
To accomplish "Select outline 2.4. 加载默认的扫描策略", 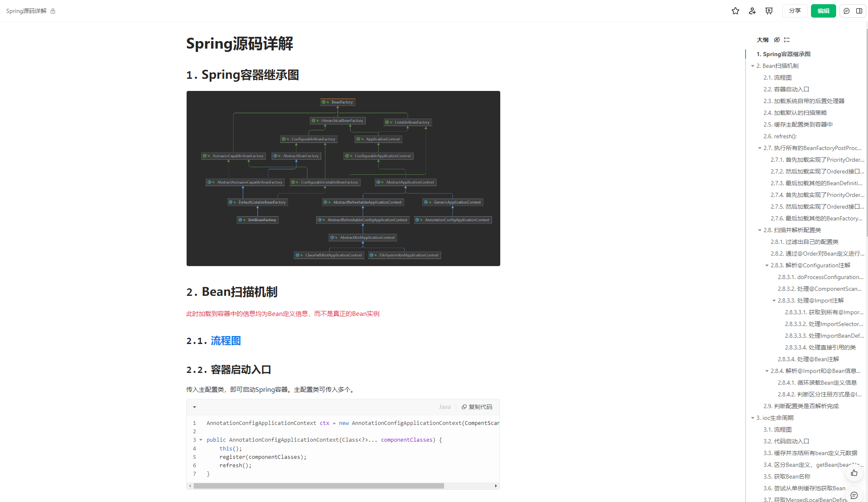I will tap(795, 113).
